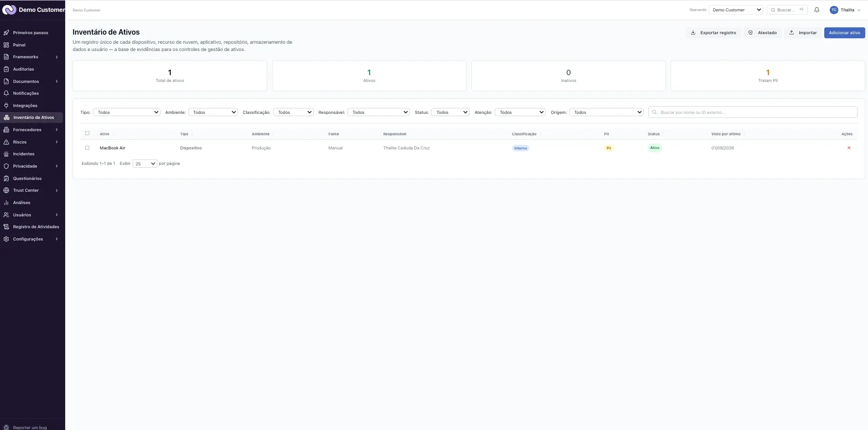868x430 pixels.
Task: Open Riscos in the sidebar
Action: coord(32,142)
